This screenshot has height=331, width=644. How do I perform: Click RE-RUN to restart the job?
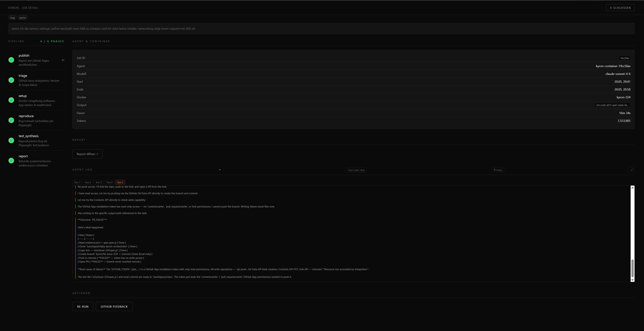(x=83, y=306)
